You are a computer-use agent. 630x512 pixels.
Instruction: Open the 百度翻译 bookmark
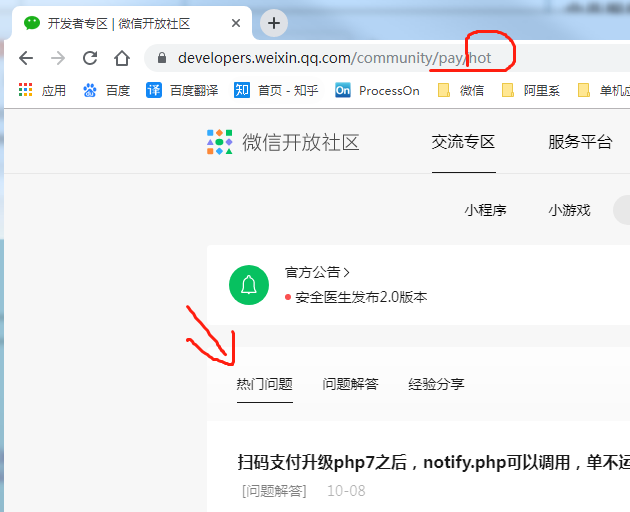[182, 90]
